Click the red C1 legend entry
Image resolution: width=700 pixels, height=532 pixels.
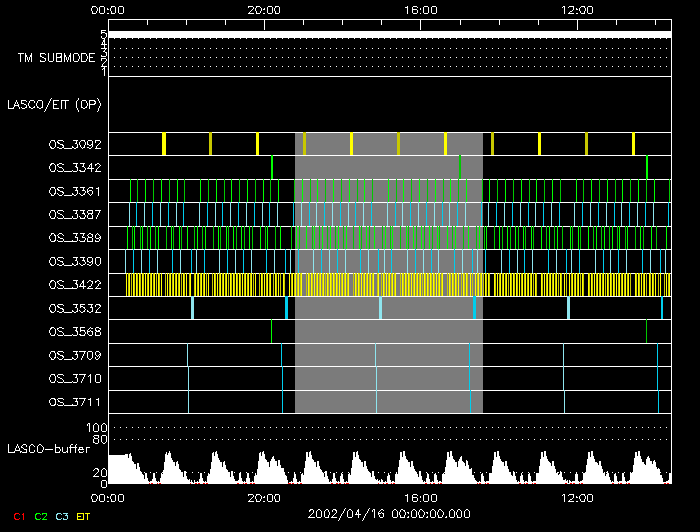point(18,517)
